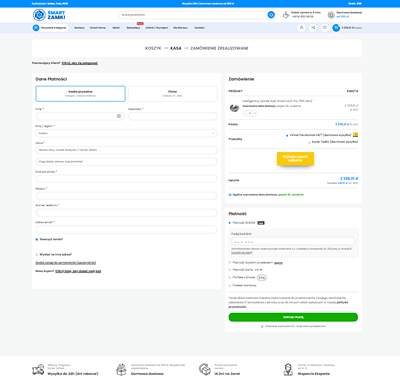Click the Nazwisko input field
Image resolution: width=400 pixels, height=382 pixels.
(x=173, y=116)
